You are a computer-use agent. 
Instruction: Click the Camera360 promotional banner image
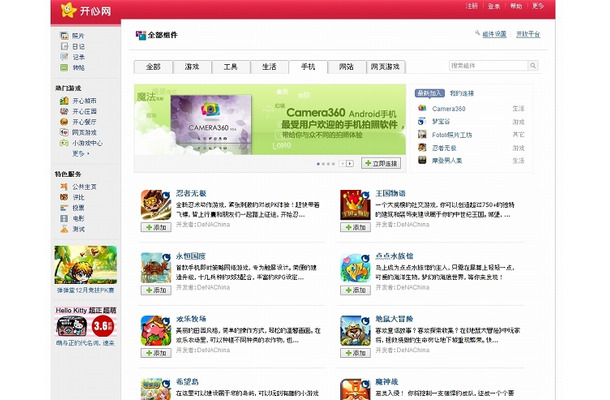coord(270,119)
